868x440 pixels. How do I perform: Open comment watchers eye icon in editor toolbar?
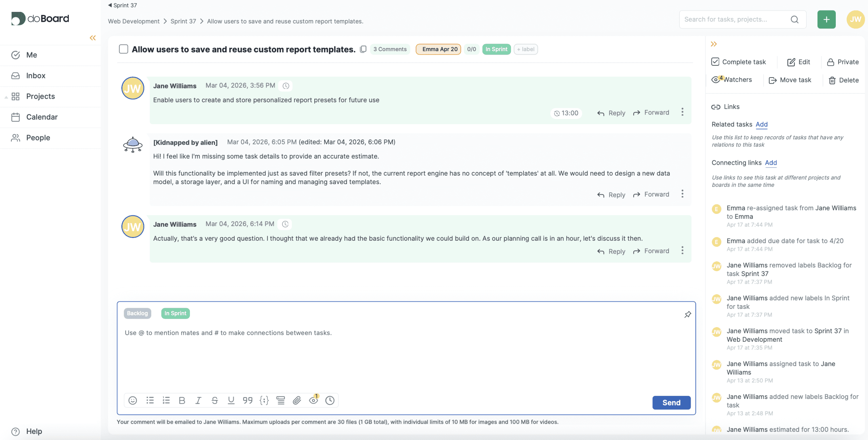(x=314, y=400)
